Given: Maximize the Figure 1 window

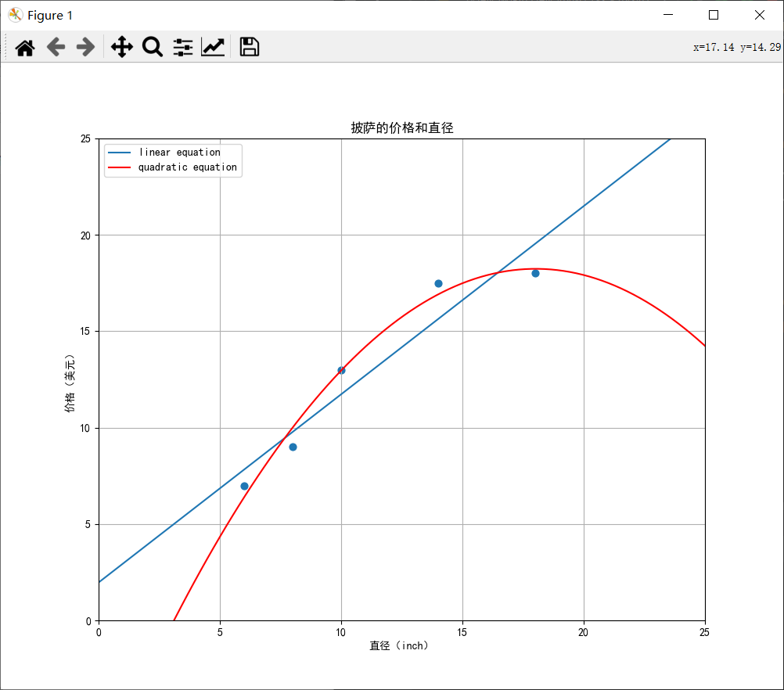Looking at the screenshot, I should pos(714,15).
